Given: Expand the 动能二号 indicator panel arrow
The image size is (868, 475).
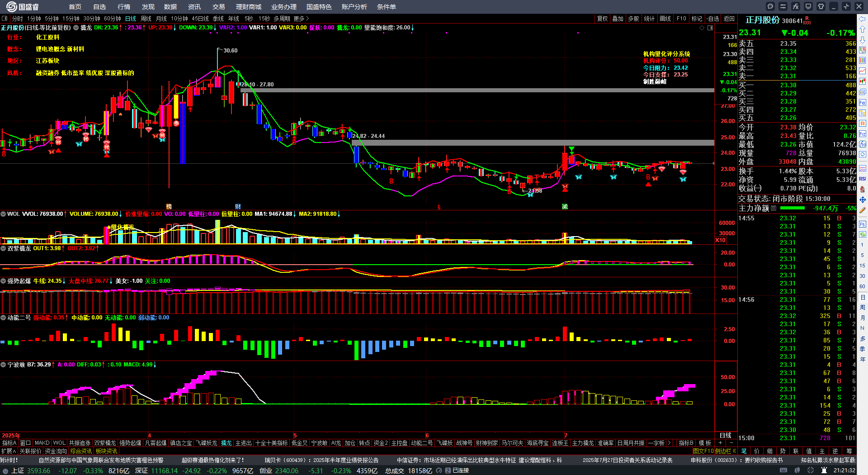Looking at the screenshot, I should click(x=3, y=318).
